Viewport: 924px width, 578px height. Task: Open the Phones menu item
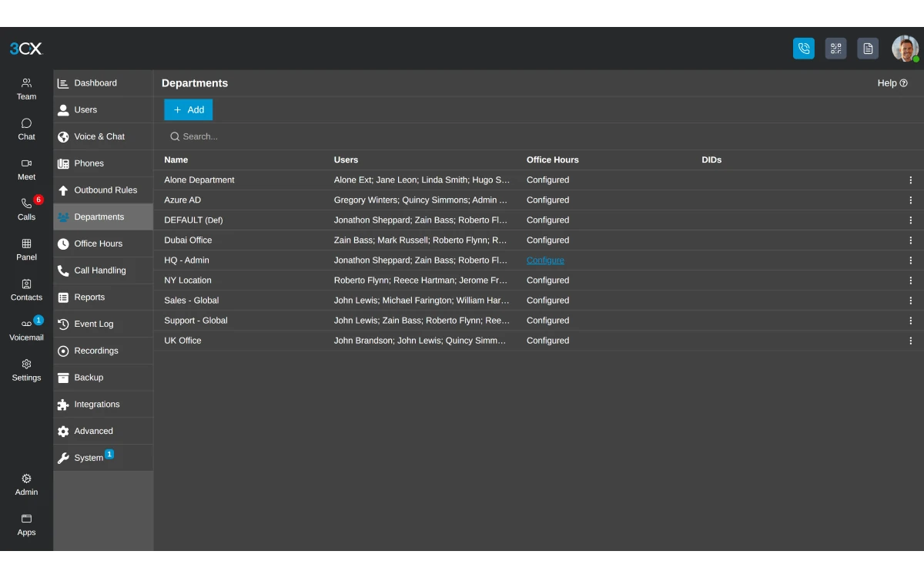tap(103, 163)
